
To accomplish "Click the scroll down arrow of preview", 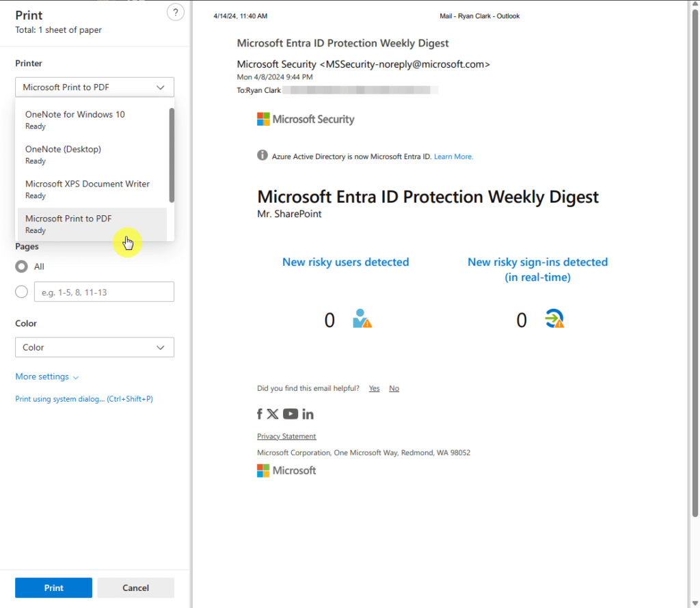I will [695, 603].
